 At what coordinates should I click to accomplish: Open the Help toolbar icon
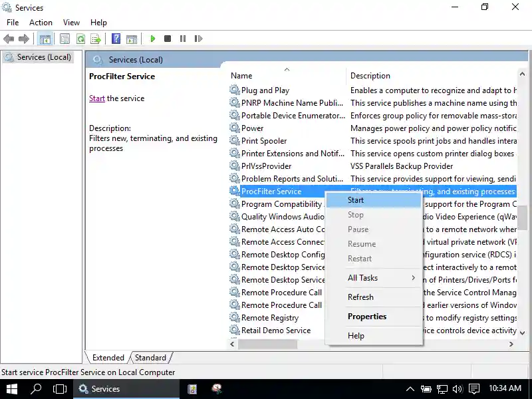point(116,39)
